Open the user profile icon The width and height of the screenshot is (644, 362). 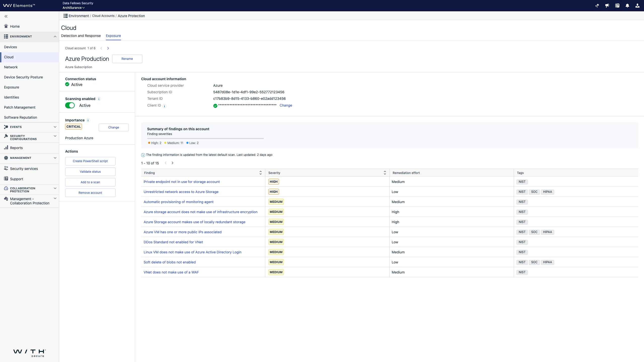pos(637,6)
